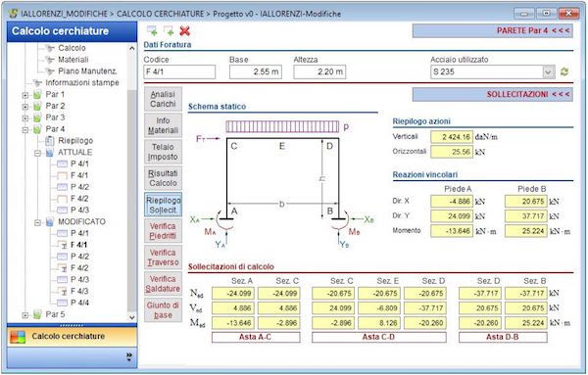Click the tree scrollbar down arrow
Screen dimensions: 588x375
point(131,317)
